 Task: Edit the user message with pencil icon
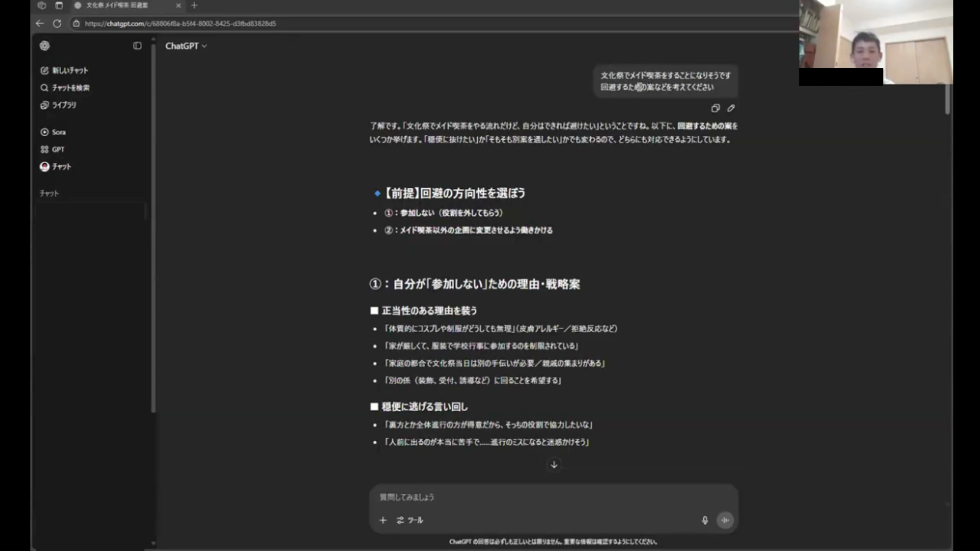click(x=731, y=108)
